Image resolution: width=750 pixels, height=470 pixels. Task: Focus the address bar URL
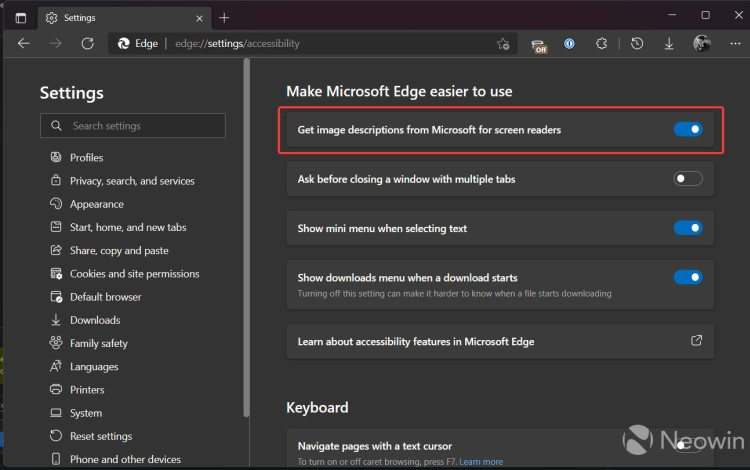click(x=237, y=44)
